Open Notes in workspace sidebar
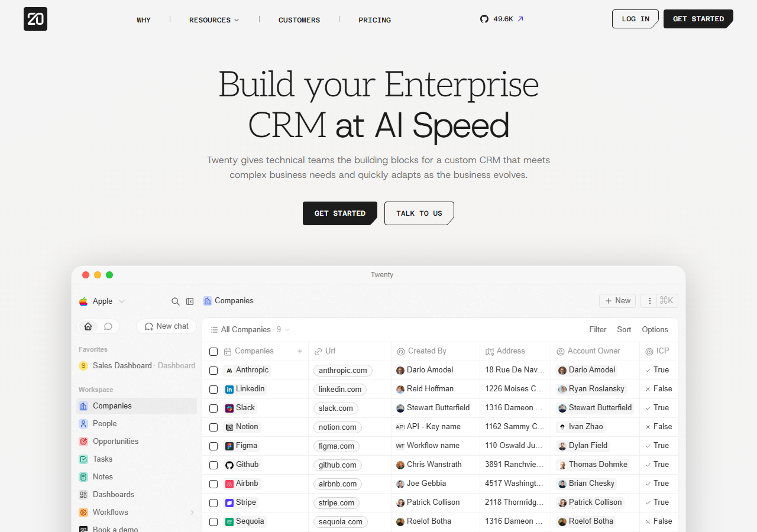The image size is (757, 532). [137, 477]
